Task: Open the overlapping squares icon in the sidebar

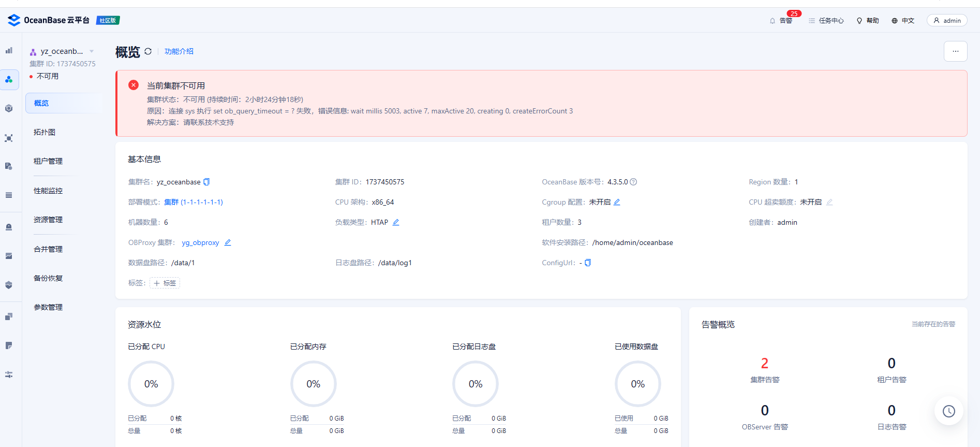Action: tap(9, 316)
